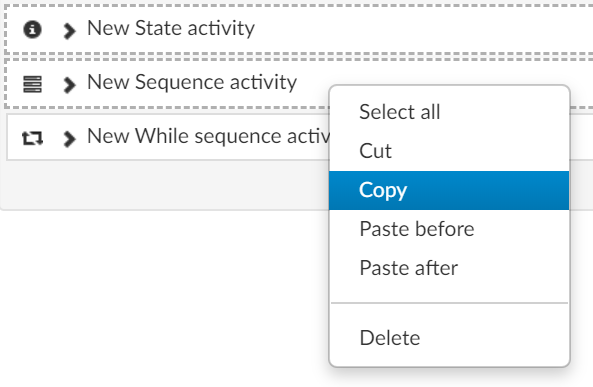Click the stacked-bars Sequence activity icon
Viewport: 593px width, 387px height.
coord(33,84)
